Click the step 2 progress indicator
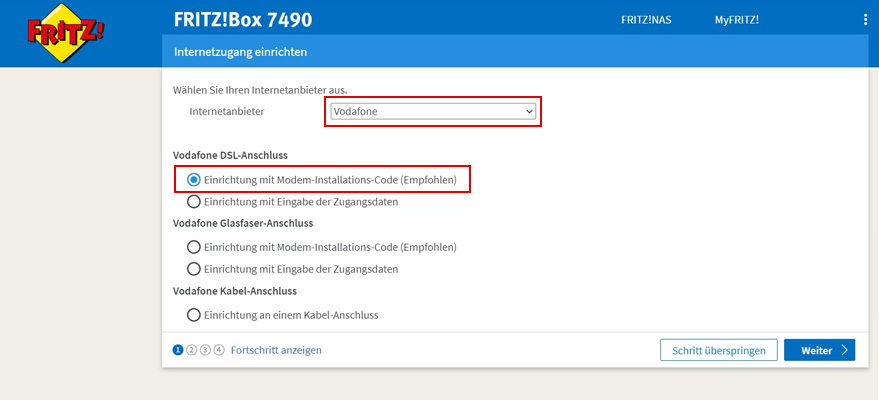 tap(191, 350)
